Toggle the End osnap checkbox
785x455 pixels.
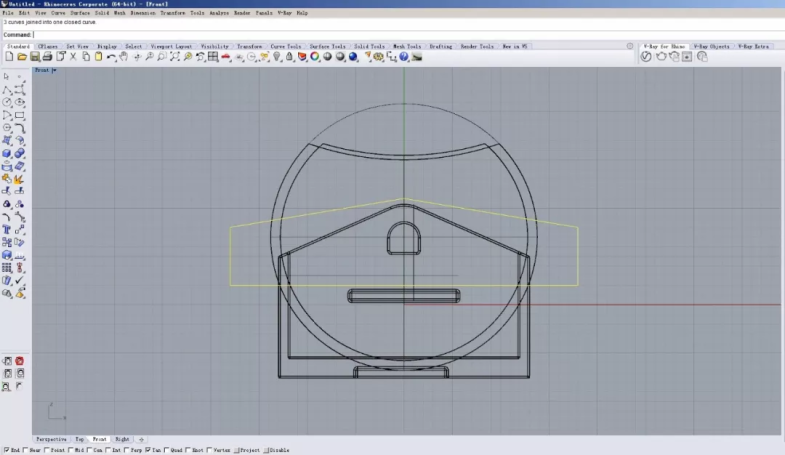(x=5, y=450)
